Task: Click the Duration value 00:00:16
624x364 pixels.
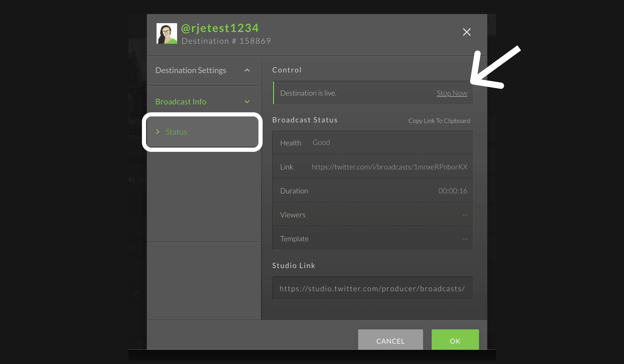Action: [x=453, y=191]
